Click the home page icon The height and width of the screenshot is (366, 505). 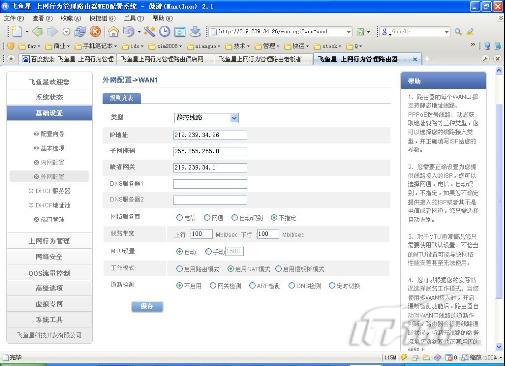[x=113, y=32]
